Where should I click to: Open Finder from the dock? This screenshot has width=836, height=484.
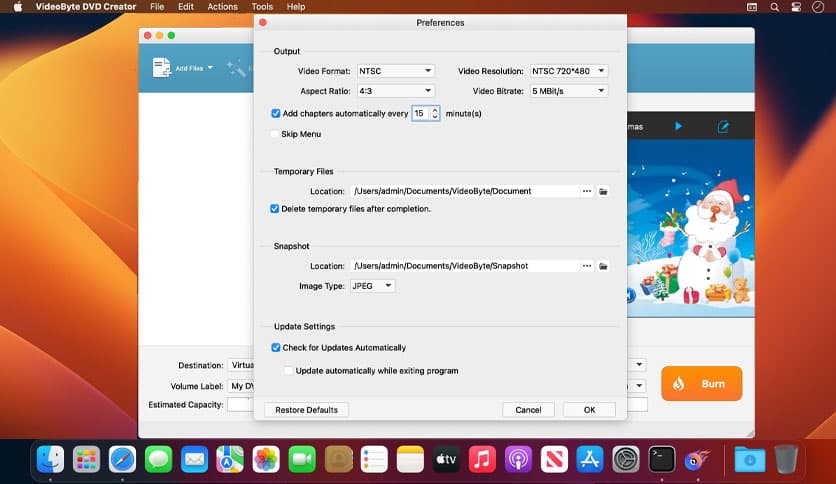tap(51, 459)
